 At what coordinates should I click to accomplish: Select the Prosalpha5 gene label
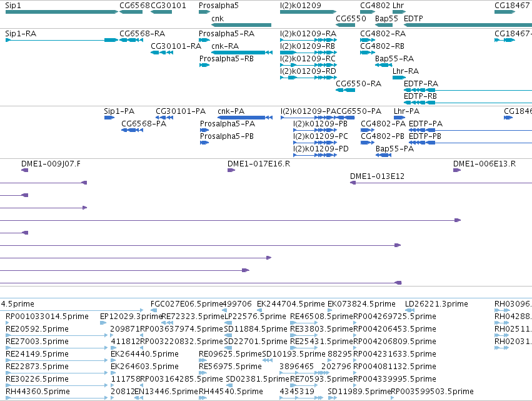(x=219, y=6)
